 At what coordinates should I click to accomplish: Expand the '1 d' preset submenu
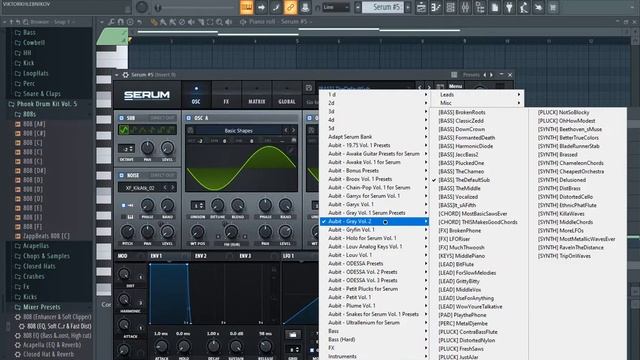(374, 94)
